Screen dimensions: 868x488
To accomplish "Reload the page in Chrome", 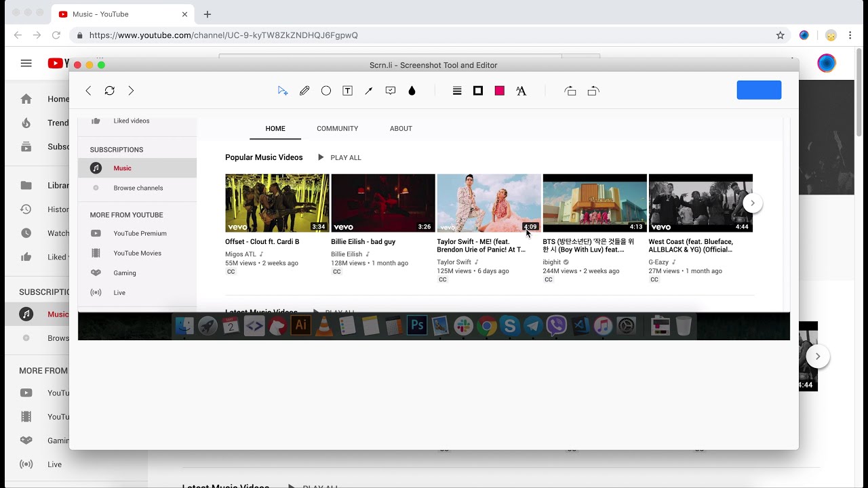I will point(56,35).
